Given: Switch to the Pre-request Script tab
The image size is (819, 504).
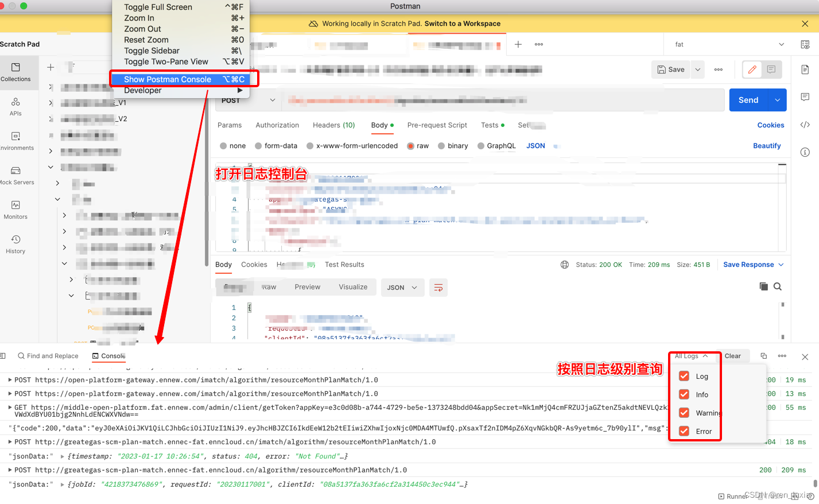Looking at the screenshot, I should coord(437,125).
